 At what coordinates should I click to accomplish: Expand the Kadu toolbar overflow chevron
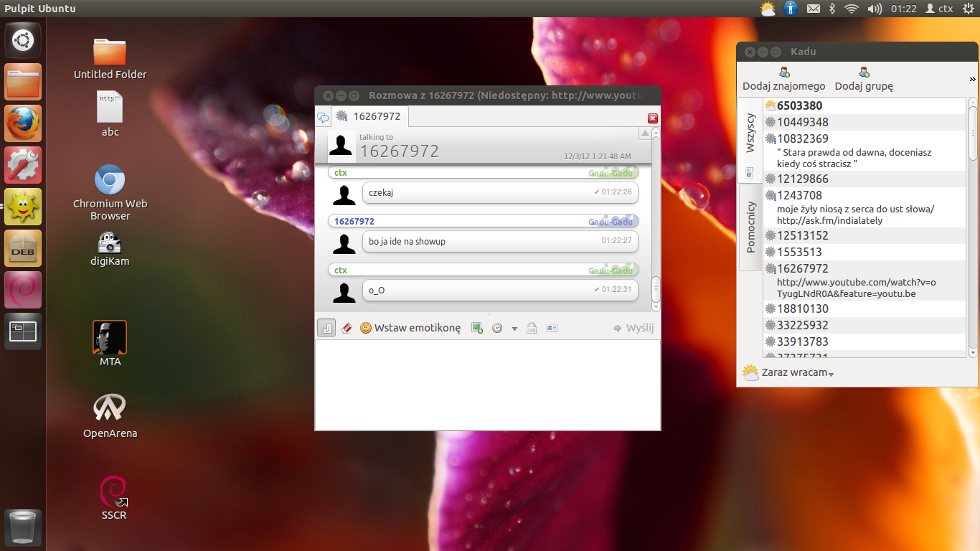[973, 79]
